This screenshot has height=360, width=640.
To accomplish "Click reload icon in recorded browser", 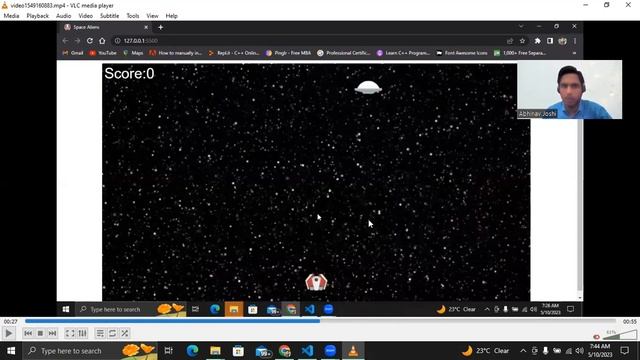I will click(x=90, y=41).
